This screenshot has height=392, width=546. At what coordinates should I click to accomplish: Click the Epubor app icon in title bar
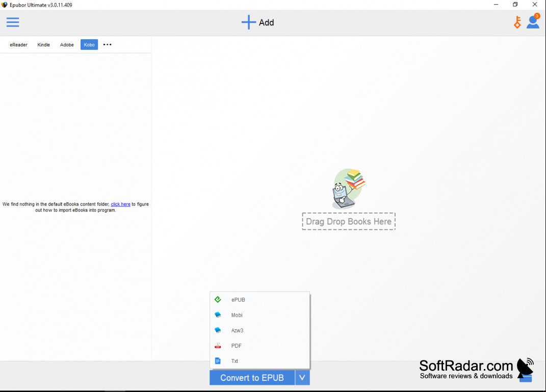coord(4,5)
